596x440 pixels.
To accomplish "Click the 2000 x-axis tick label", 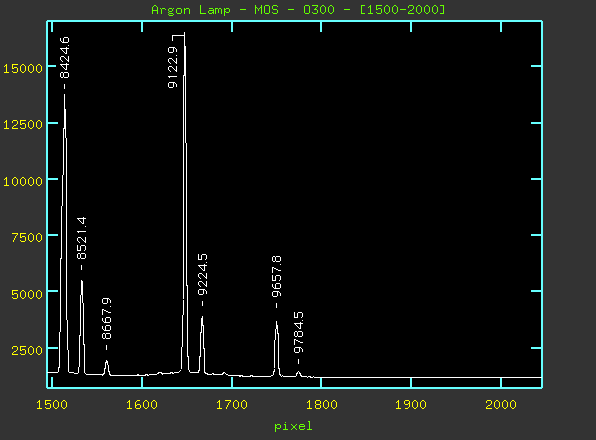I will coord(501,405).
